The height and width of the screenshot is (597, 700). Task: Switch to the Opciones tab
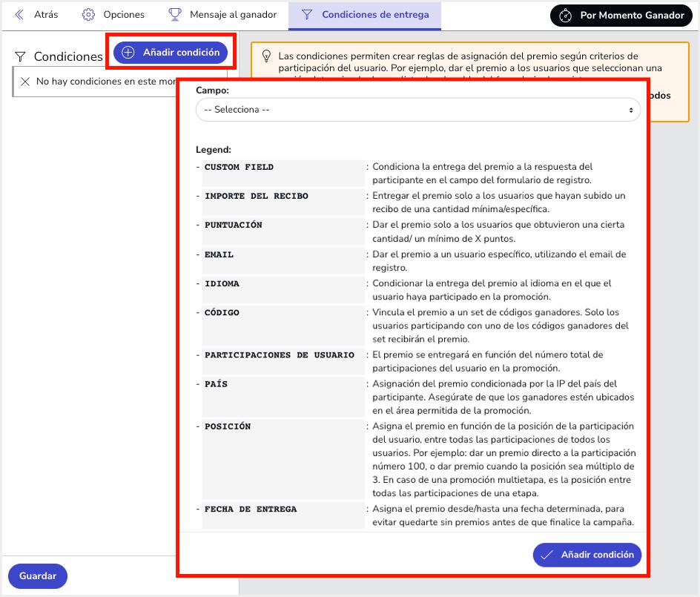pos(123,15)
